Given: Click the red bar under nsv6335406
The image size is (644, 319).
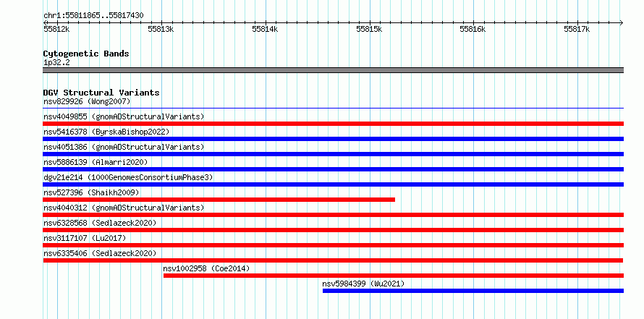Looking at the screenshot, I should point(333,260).
